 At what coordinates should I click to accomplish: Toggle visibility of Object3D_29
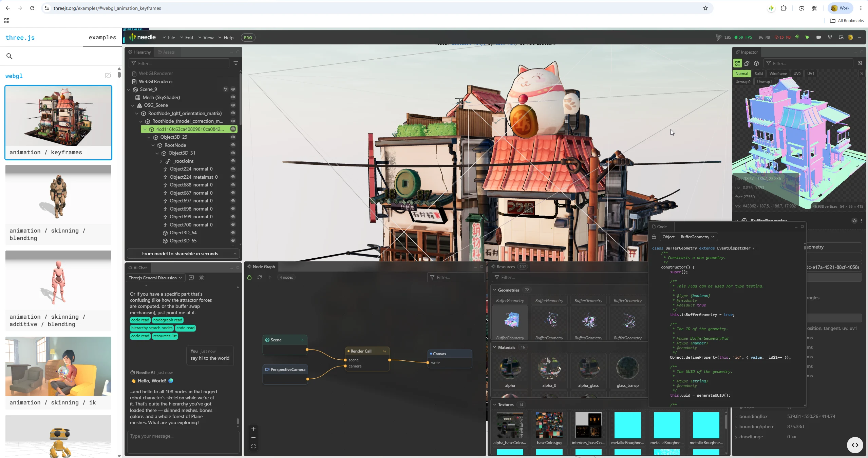pos(233,137)
